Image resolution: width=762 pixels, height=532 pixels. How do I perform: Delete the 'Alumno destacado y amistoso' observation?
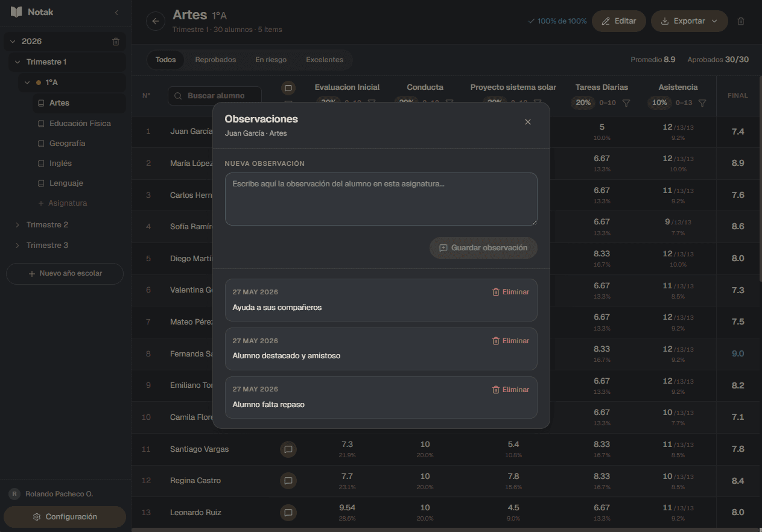click(x=510, y=341)
